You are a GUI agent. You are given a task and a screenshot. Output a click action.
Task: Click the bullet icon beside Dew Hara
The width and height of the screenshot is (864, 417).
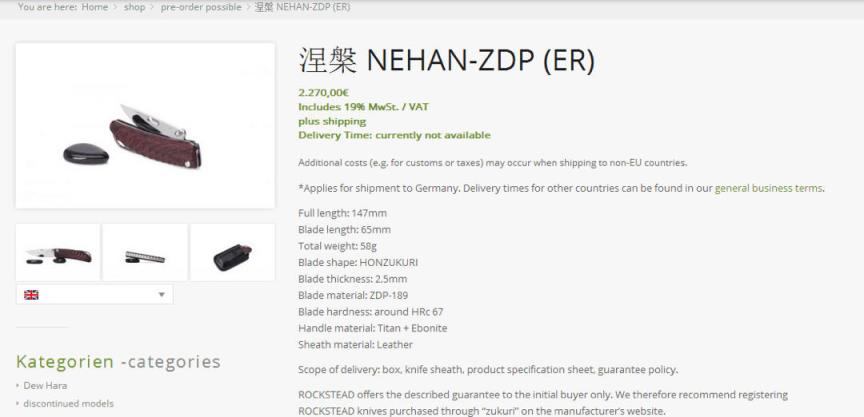tap(18, 386)
